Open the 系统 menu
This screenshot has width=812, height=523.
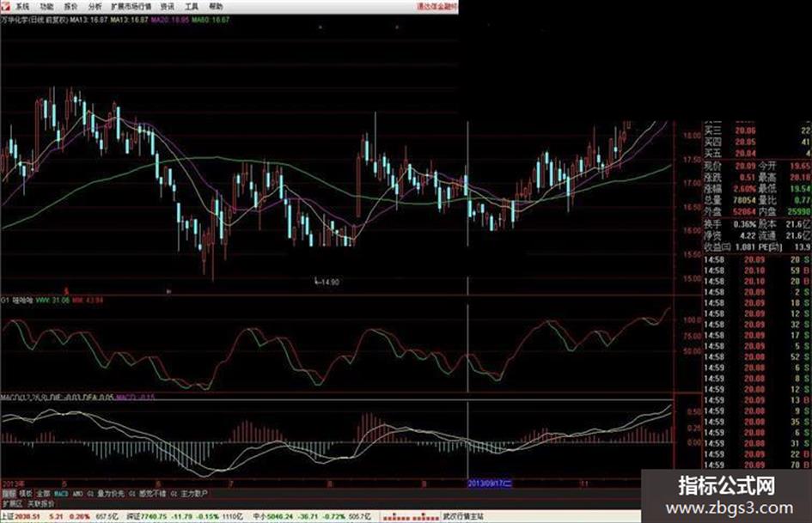(x=22, y=7)
